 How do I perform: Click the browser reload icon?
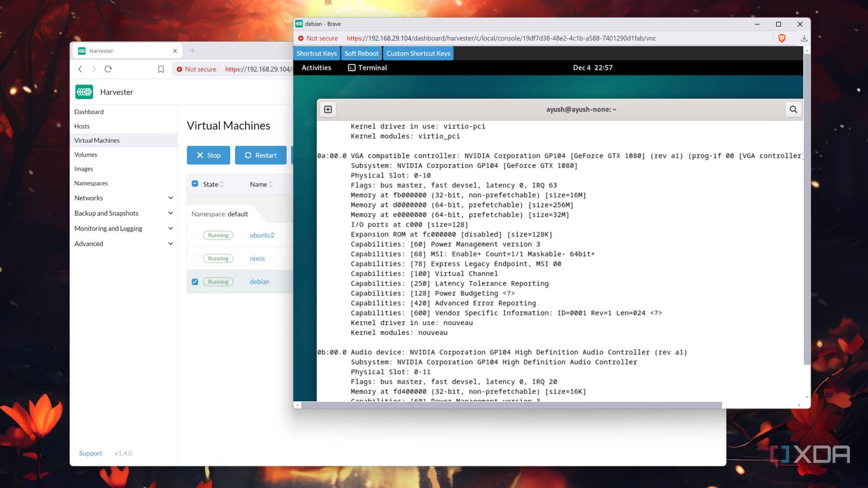coord(108,69)
